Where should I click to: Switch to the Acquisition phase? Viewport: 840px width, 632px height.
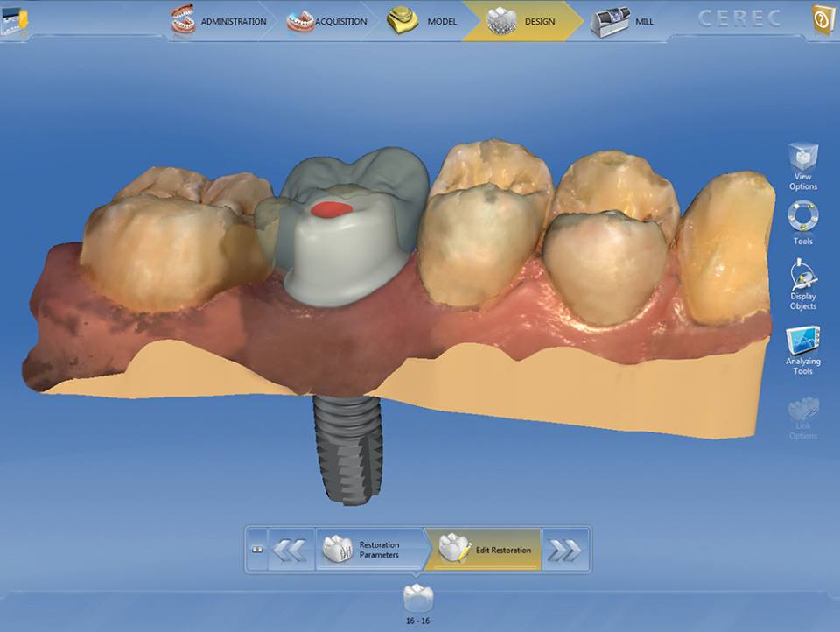tap(326, 21)
